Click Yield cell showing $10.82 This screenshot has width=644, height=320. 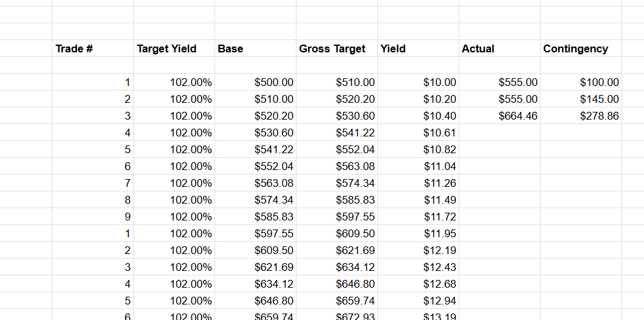(x=418, y=149)
